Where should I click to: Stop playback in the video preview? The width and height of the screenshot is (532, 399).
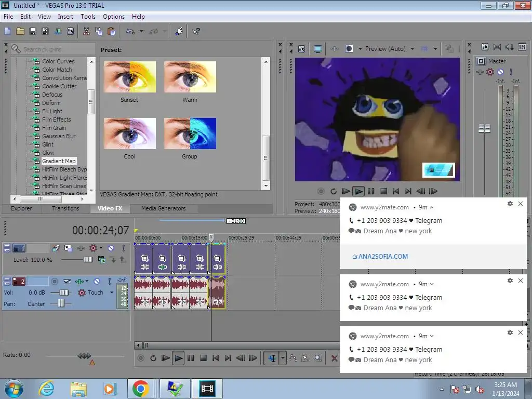pyautogui.click(x=384, y=191)
